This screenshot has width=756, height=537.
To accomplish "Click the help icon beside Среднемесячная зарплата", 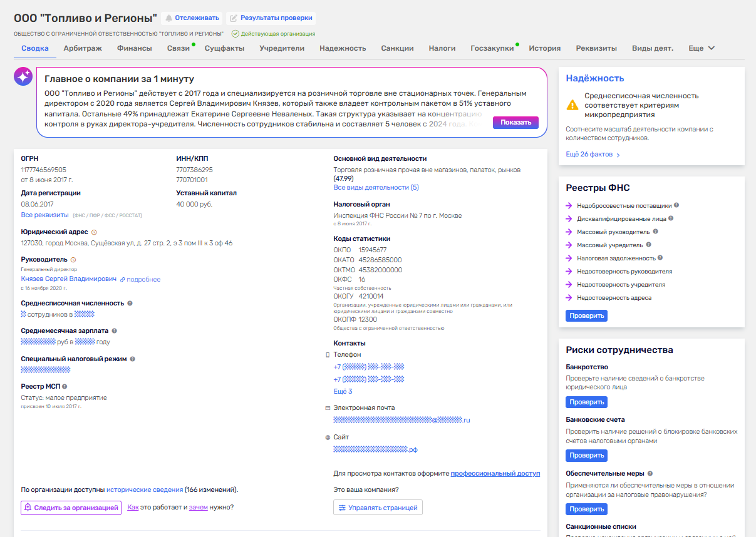I will (x=115, y=330).
